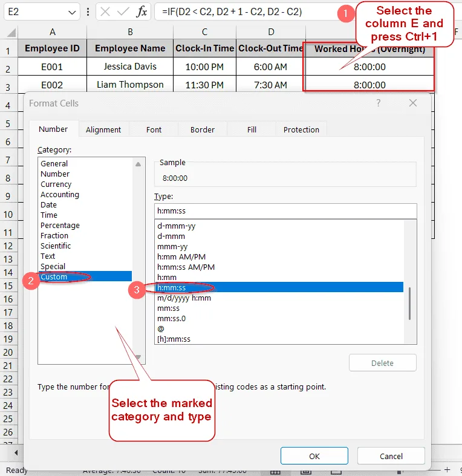Select Accounting category
Image resolution: width=462 pixels, height=476 pixels.
[85, 194]
